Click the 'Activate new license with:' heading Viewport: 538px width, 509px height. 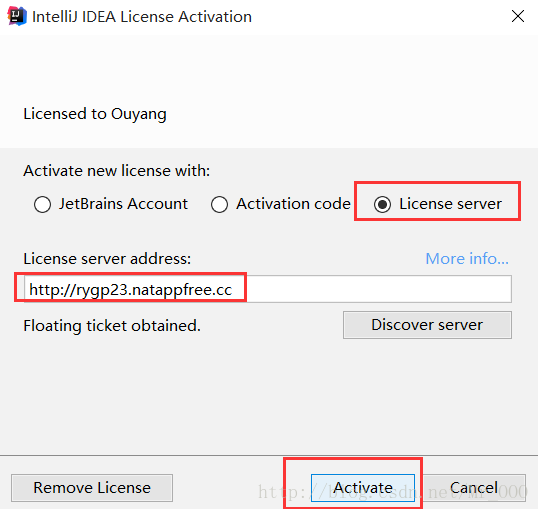[117, 171]
